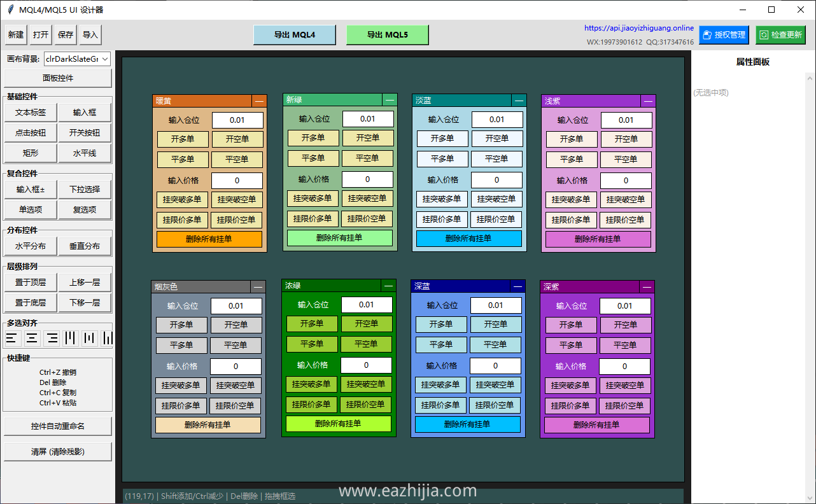The height and width of the screenshot is (504, 816).
Task: Click the 输入合位 field in 深紫 panel
Action: pos(625,306)
